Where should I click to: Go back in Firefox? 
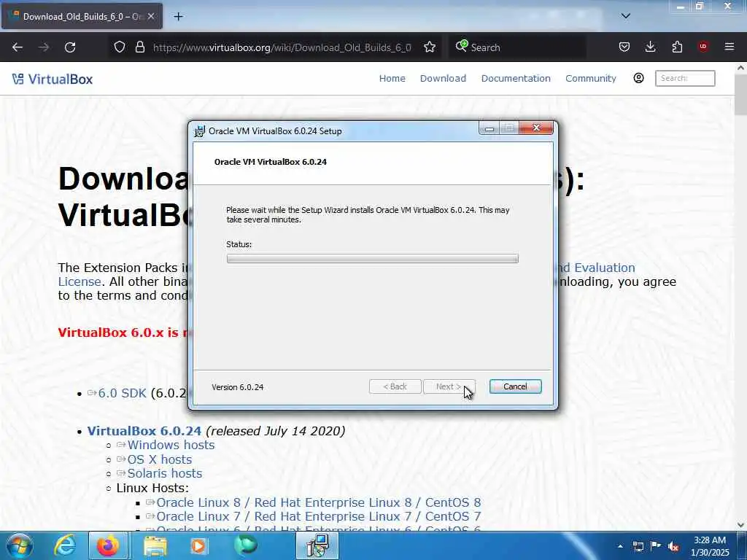[18, 47]
